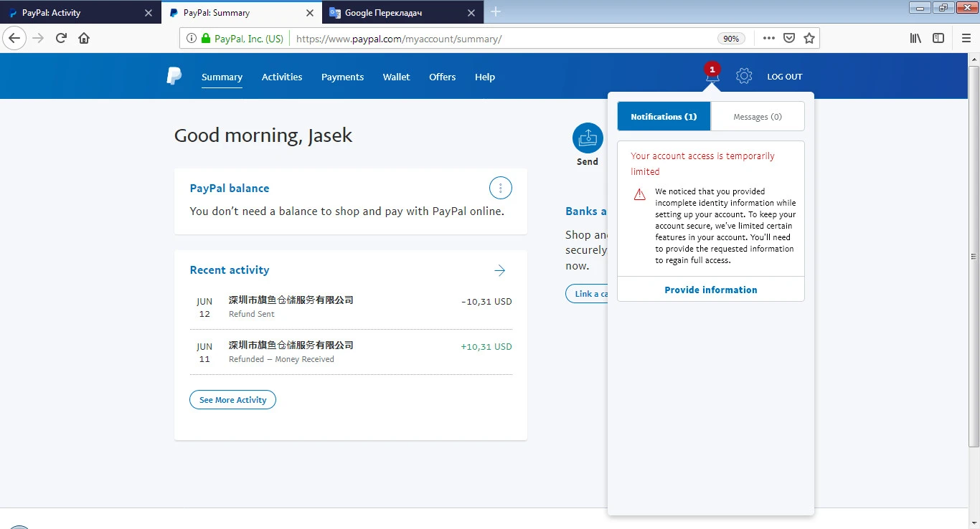Select the PayPal: Summary browser tab

click(242, 13)
